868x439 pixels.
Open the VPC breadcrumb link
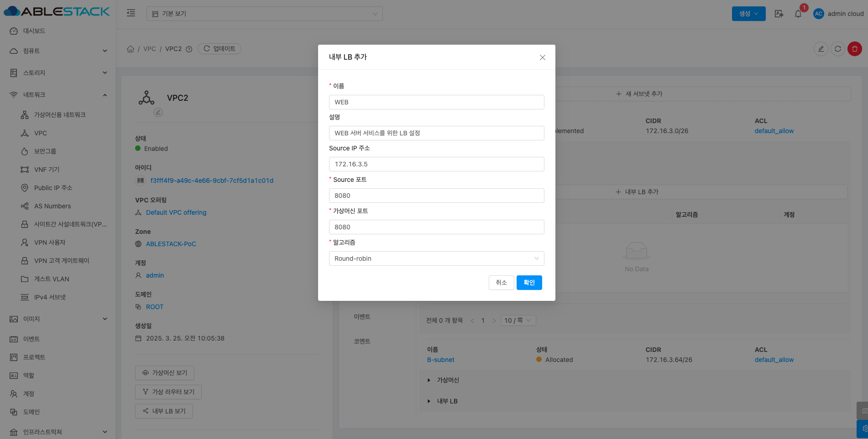(150, 49)
